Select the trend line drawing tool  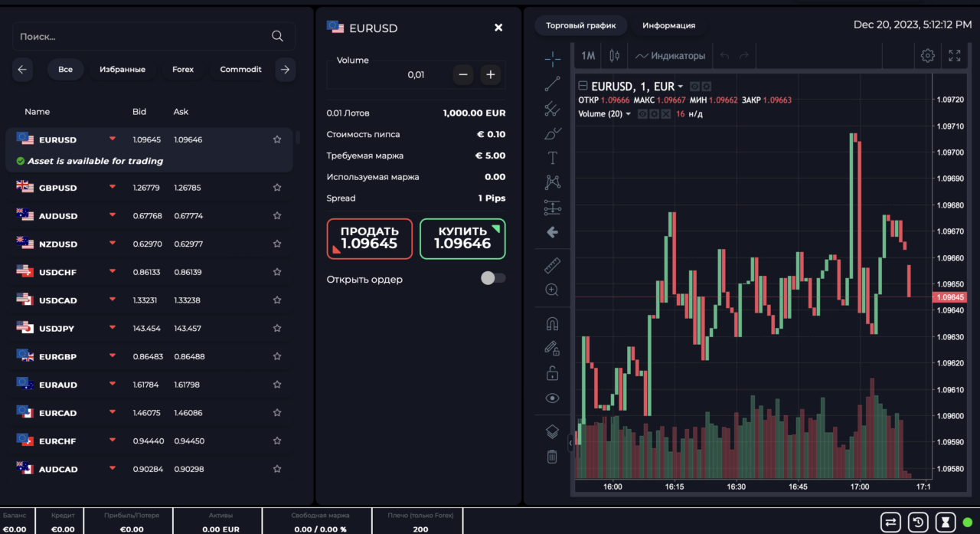pos(552,84)
